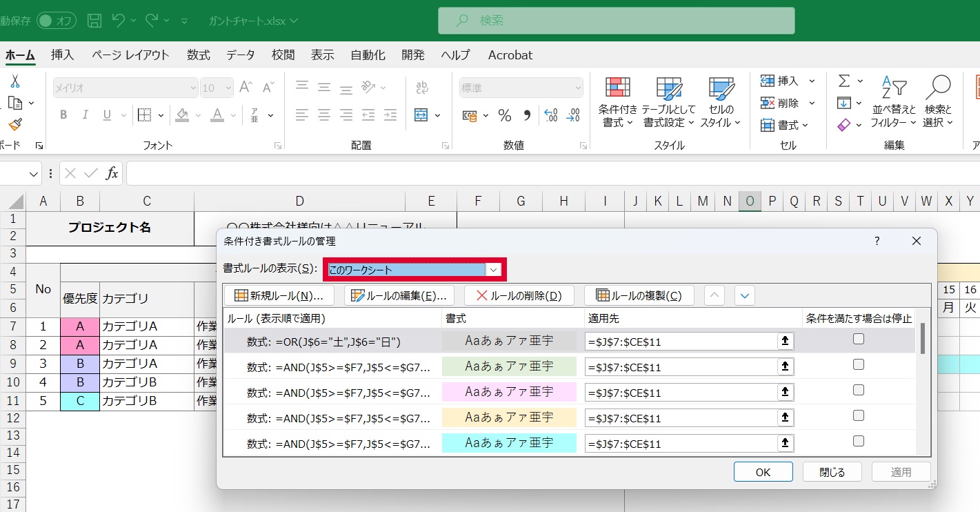Click the Insert Function fx icon
The width and height of the screenshot is (980, 512).
[112, 173]
